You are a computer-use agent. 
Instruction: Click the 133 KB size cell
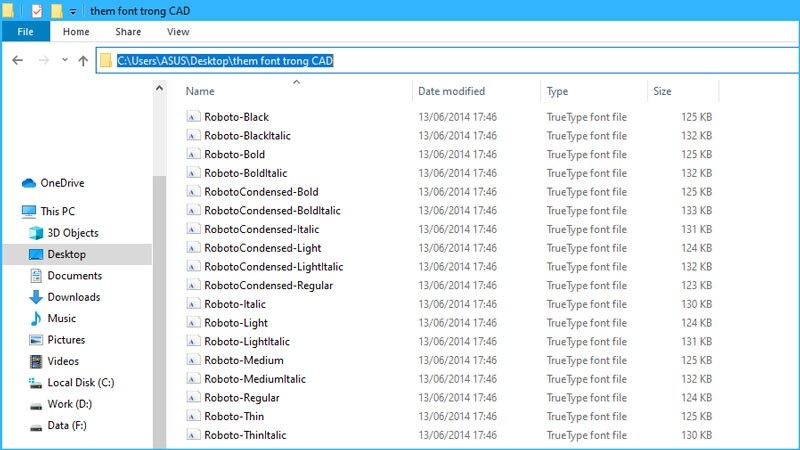pyautogui.click(x=696, y=210)
